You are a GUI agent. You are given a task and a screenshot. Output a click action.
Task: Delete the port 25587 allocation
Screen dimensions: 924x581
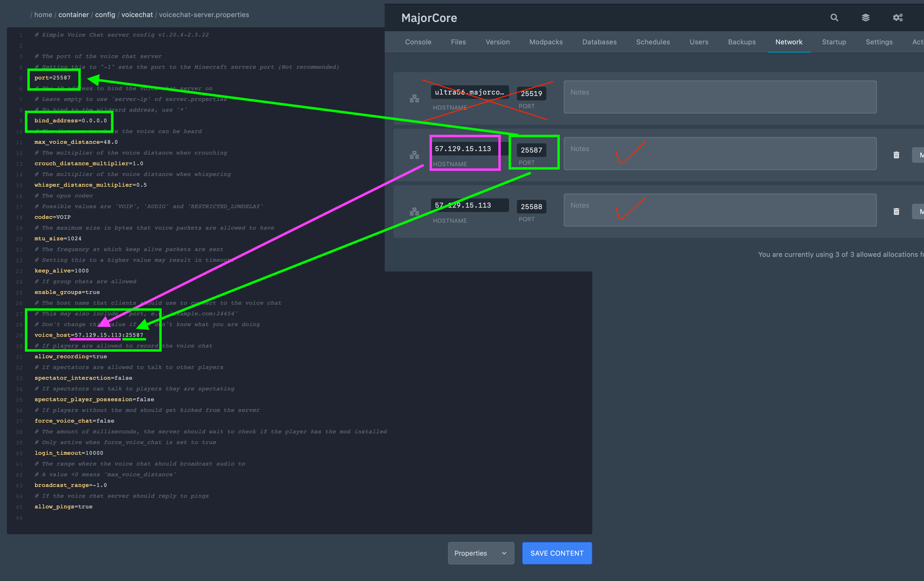click(896, 155)
